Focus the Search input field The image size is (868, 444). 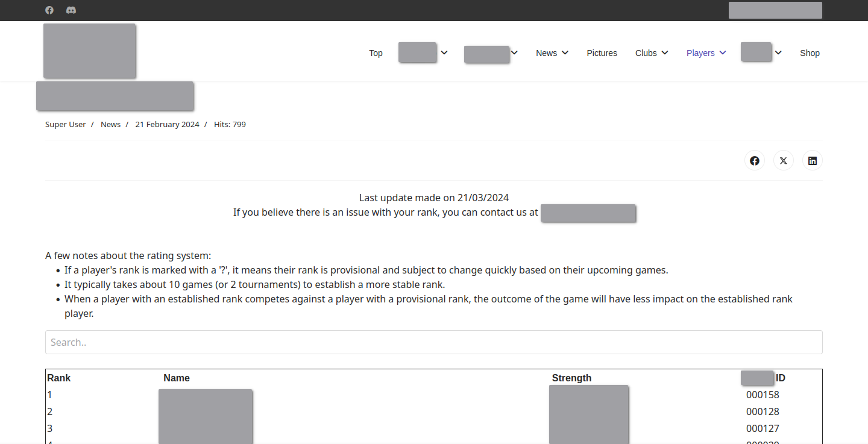point(433,342)
